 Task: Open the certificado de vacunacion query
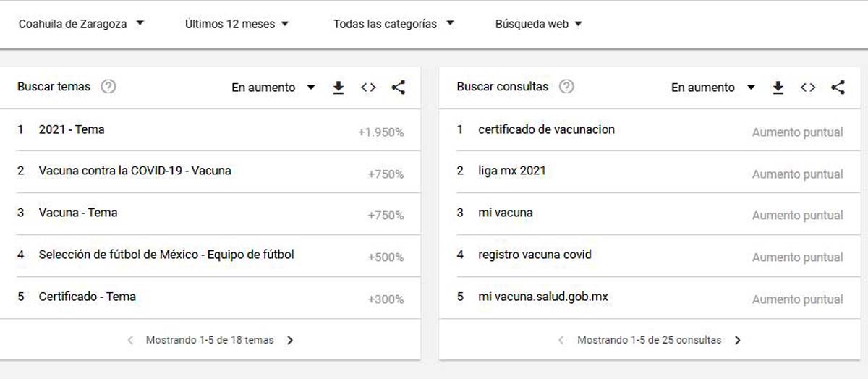546,129
